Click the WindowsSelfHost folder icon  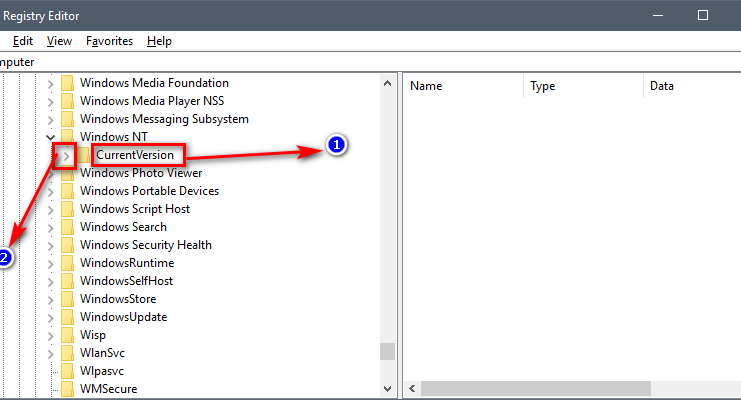[x=68, y=281]
